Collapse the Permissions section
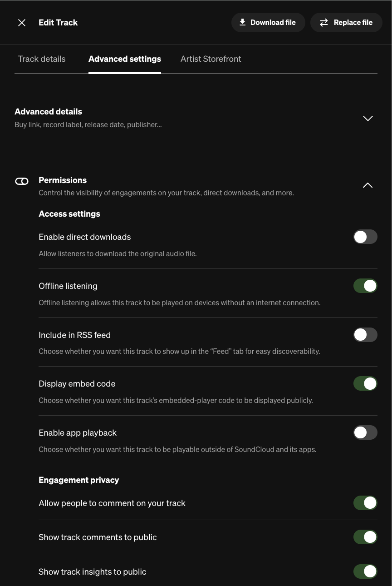Image resolution: width=392 pixels, height=586 pixels. [x=367, y=185]
